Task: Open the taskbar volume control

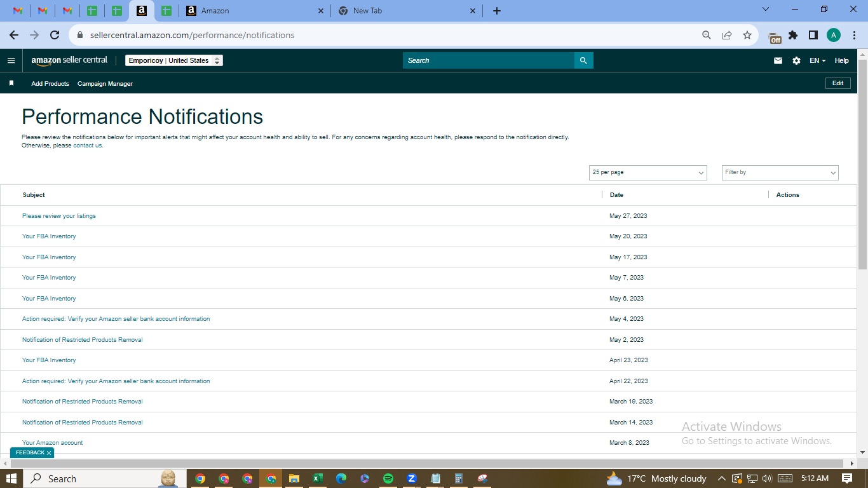Action: tap(767, 478)
